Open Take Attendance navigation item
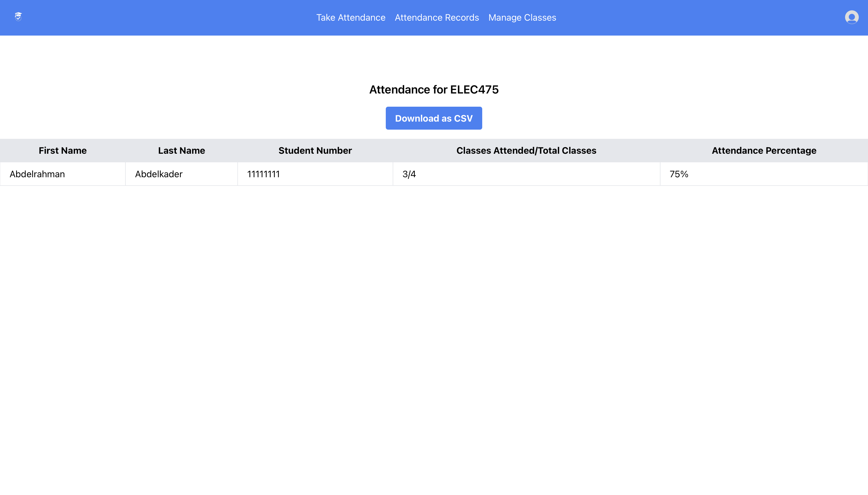This screenshot has width=868, height=495. tap(350, 17)
